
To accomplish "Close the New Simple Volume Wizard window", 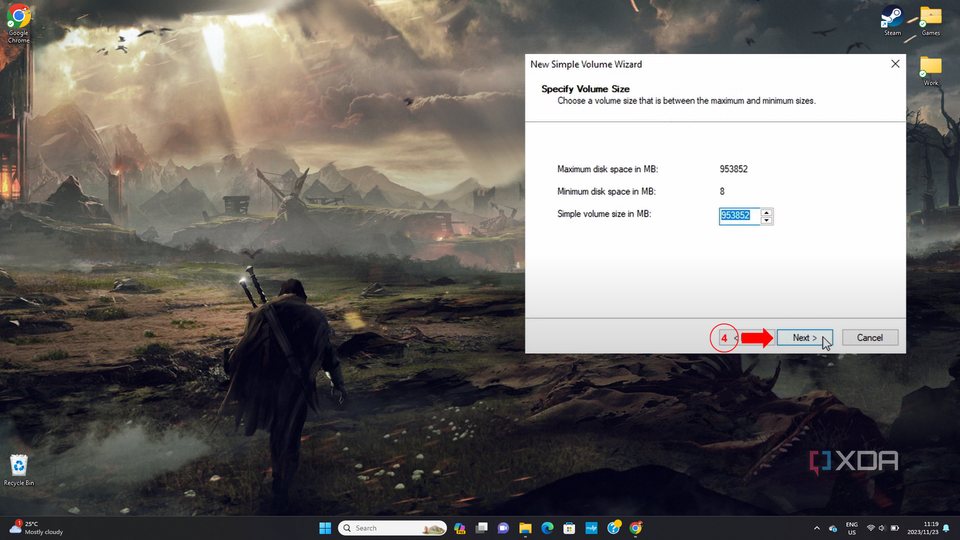I will pyautogui.click(x=895, y=64).
